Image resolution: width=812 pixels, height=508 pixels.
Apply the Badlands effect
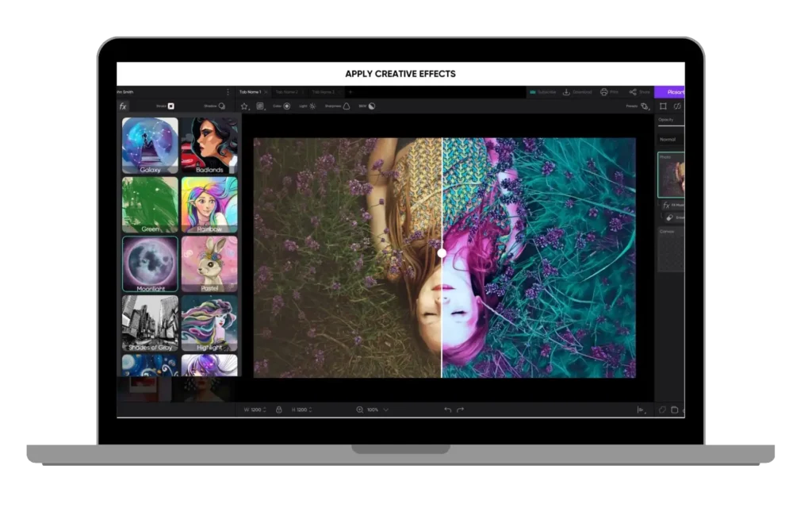pyautogui.click(x=209, y=145)
